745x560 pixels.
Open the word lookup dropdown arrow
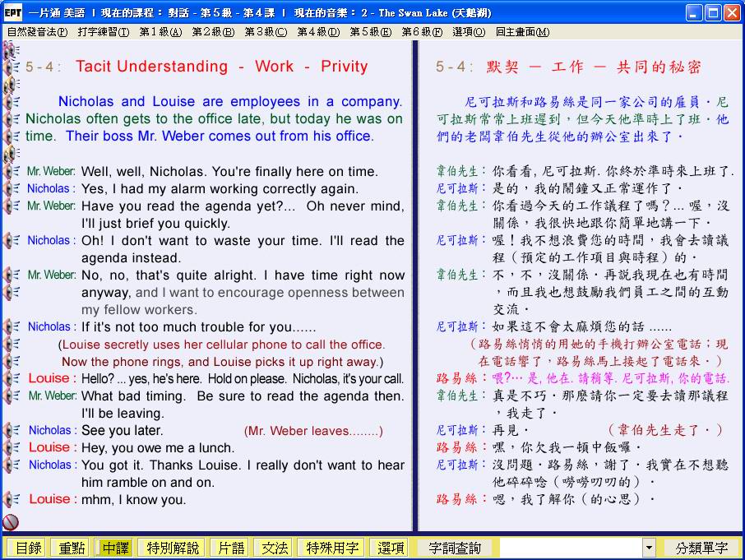point(649,548)
